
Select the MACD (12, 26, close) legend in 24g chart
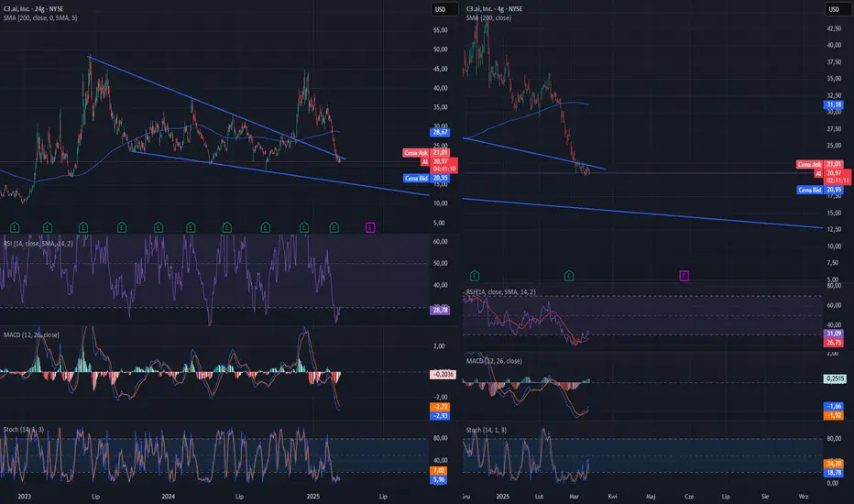[x=31, y=335]
